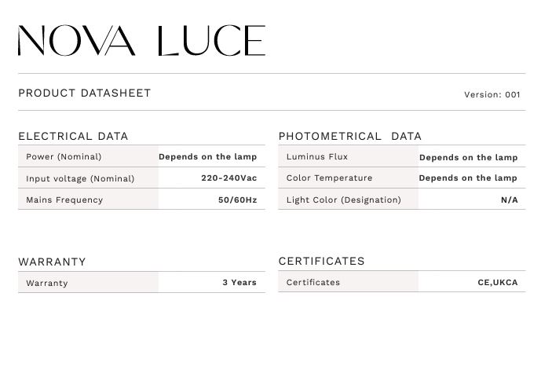The image size is (552, 392).
Task: Click the Color Temperature value text
Action: [x=468, y=178]
